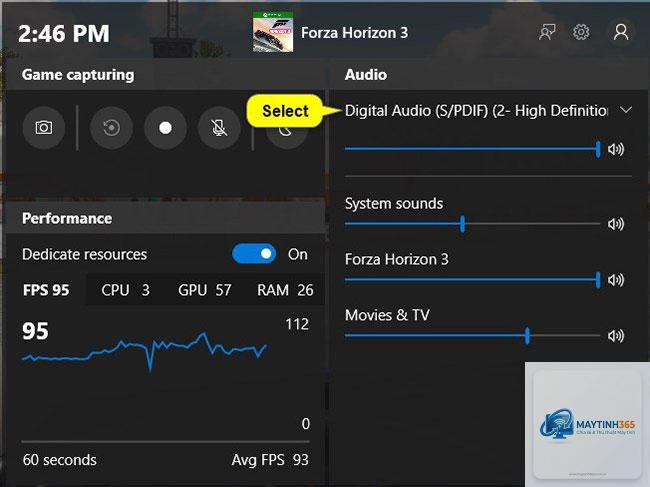Click the Performance panel header

[67, 218]
